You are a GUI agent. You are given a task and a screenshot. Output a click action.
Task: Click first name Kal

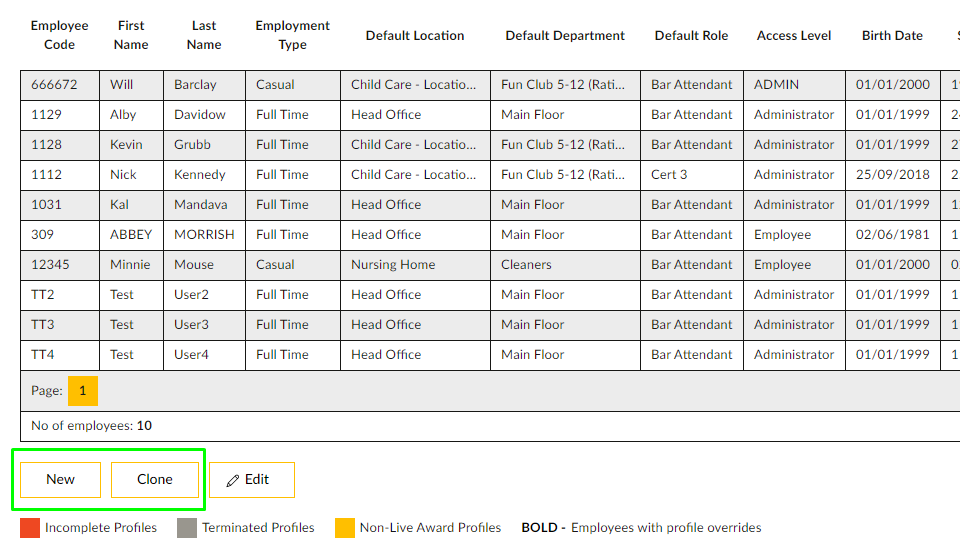(x=119, y=204)
